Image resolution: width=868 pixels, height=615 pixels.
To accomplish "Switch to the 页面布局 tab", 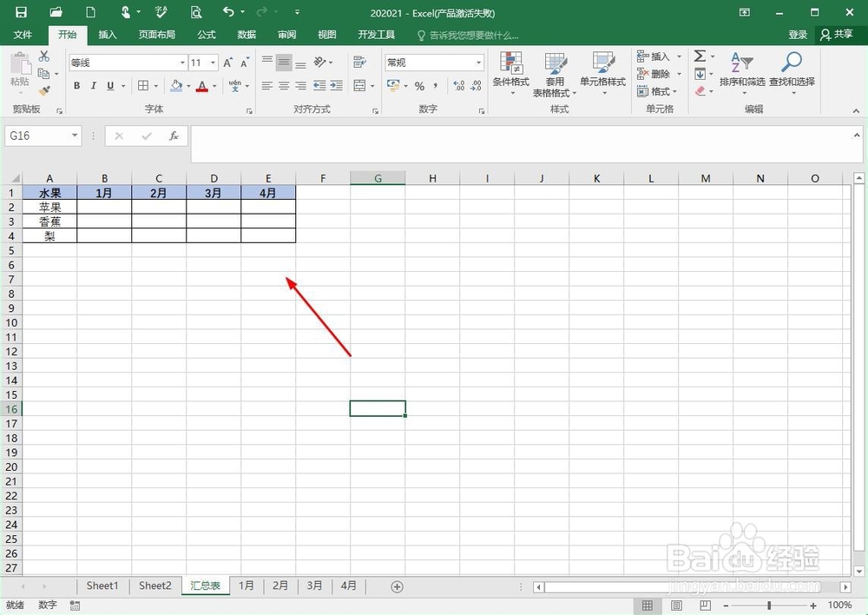I will pos(156,35).
